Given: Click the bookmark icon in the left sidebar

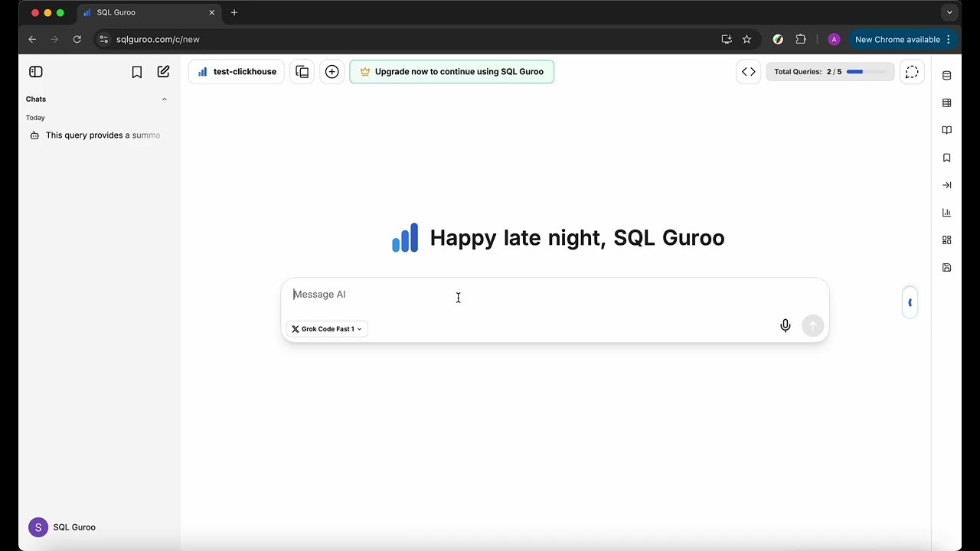Looking at the screenshot, I should point(136,71).
